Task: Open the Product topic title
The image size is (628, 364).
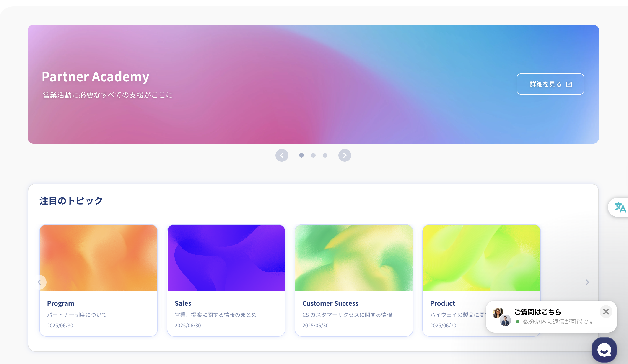Action: tap(442, 303)
